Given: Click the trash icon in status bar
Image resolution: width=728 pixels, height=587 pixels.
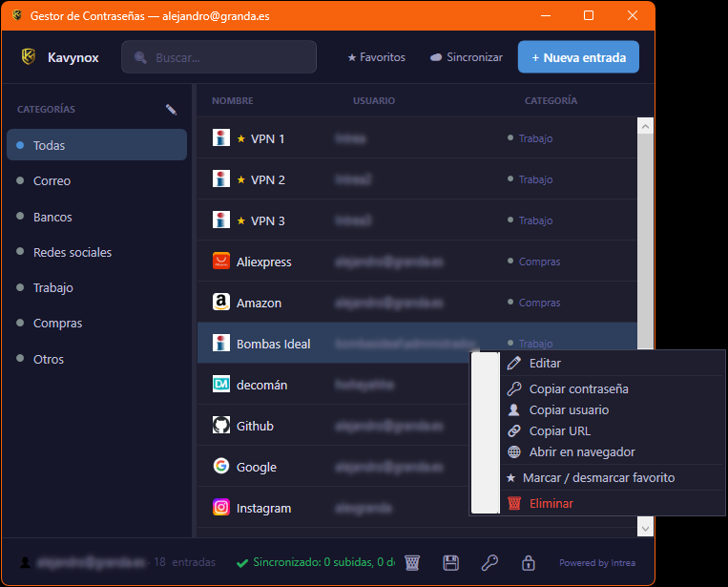Looking at the screenshot, I should click(412, 562).
